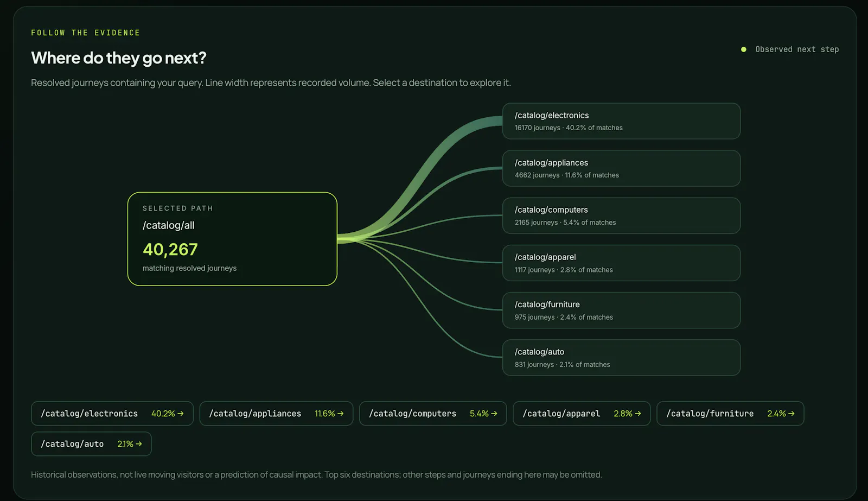868x501 pixels.
Task: Open the /catalog/furniture destination card
Action: point(621,310)
